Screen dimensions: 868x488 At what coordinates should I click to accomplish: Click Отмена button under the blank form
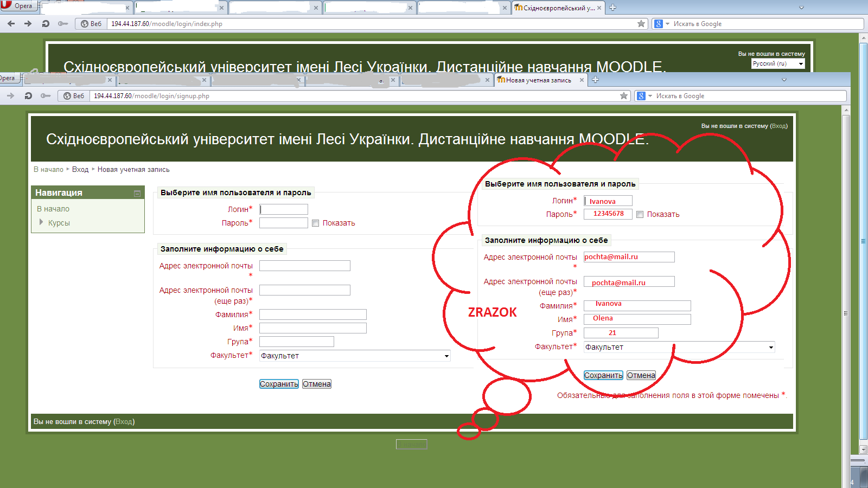pos(317,384)
